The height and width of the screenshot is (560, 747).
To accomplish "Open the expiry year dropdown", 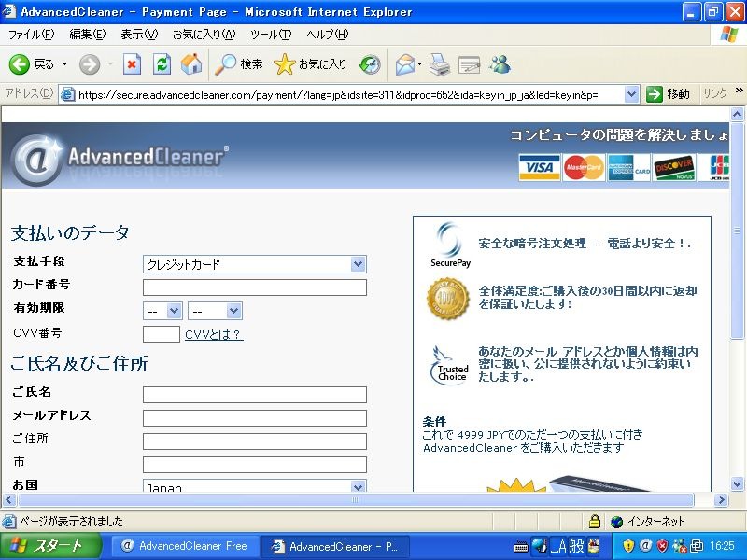I will coord(215,311).
